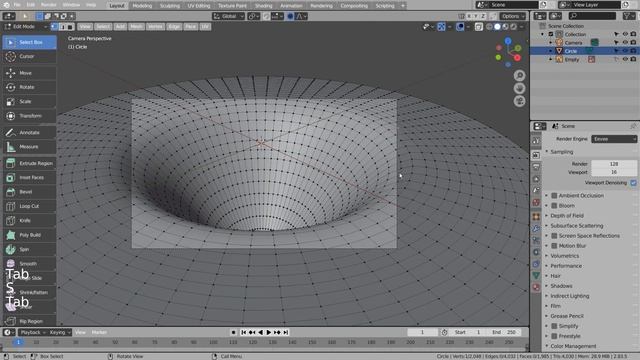Select the Inset Faces tool
Screen dimensions: 640x360
tap(29, 178)
